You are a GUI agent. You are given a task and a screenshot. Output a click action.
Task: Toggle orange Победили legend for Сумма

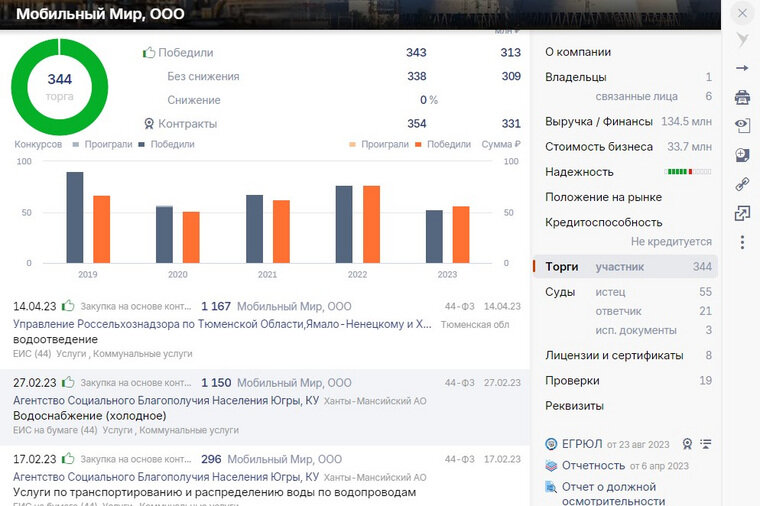pyautogui.click(x=443, y=144)
